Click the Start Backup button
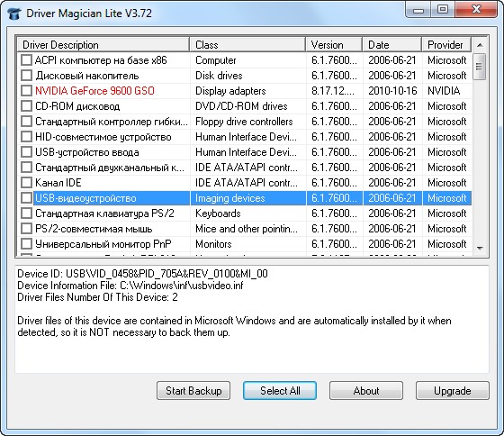Image resolution: width=504 pixels, height=436 pixels. (193, 391)
